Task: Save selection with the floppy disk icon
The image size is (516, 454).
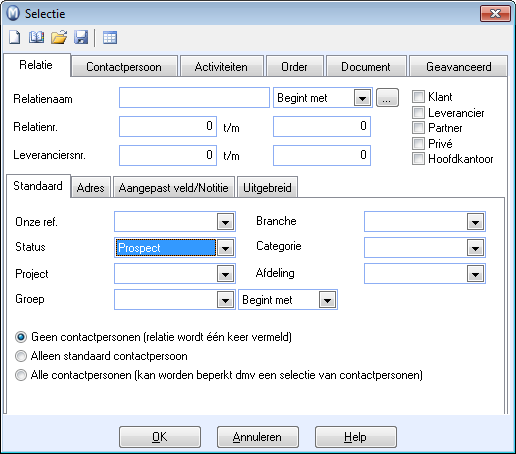Action: tap(81, 37)
